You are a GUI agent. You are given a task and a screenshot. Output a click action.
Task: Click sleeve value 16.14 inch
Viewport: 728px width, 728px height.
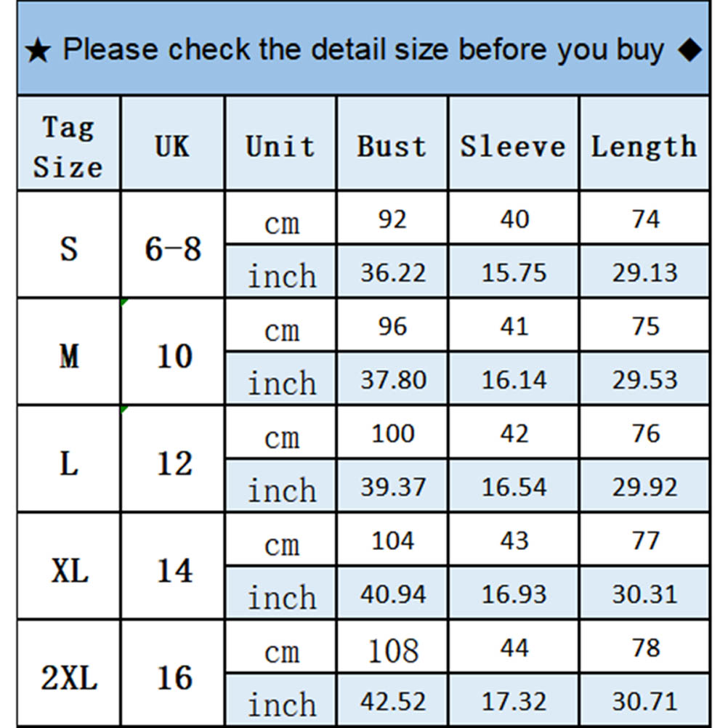click(514, 380)
